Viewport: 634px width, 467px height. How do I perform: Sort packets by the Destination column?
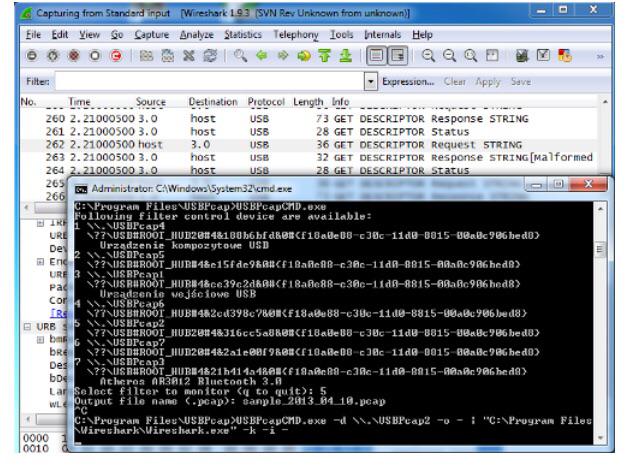[x=213, y=101]
